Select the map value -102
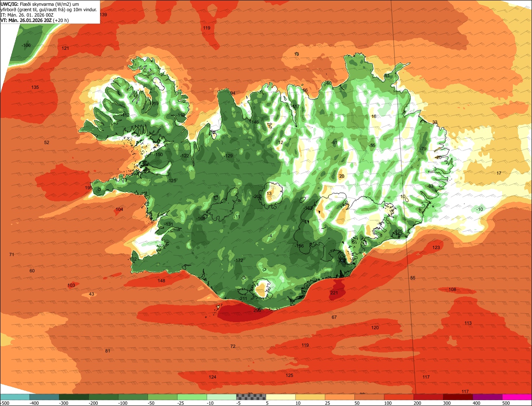Viewport: 532px width, 406px height. click(132, 259)
